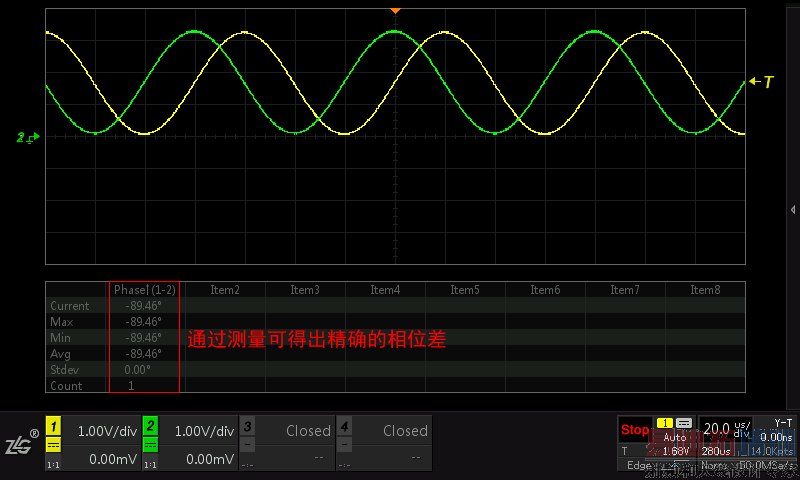Select Item7 measurement column header

click(x=625, y=290)
